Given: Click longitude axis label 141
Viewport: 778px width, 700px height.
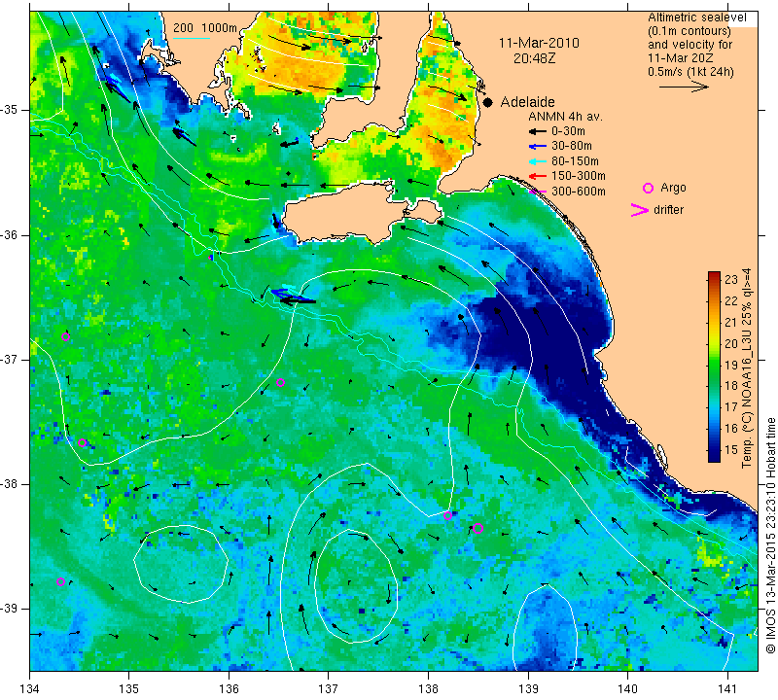Looking at the screenshot, I should (727, 689).
